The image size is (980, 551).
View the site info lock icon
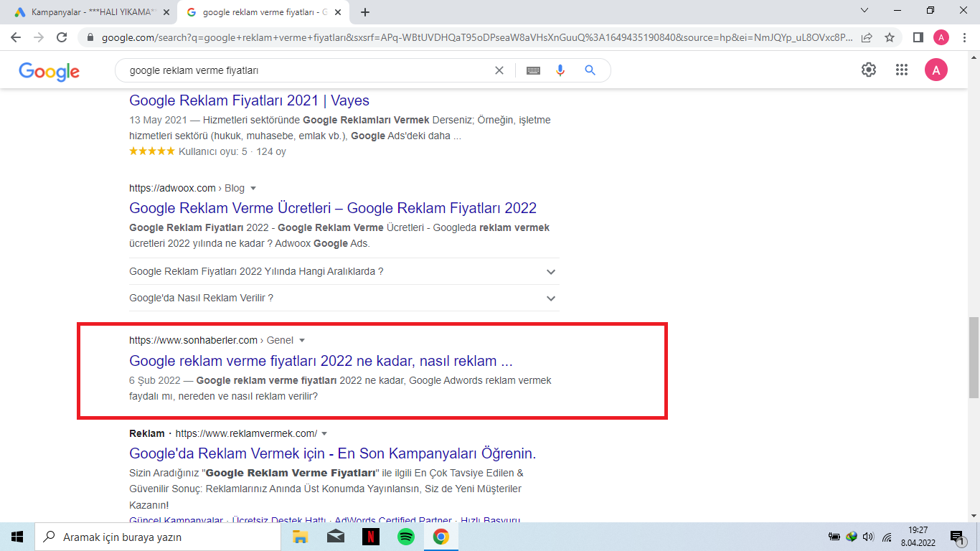90,37
